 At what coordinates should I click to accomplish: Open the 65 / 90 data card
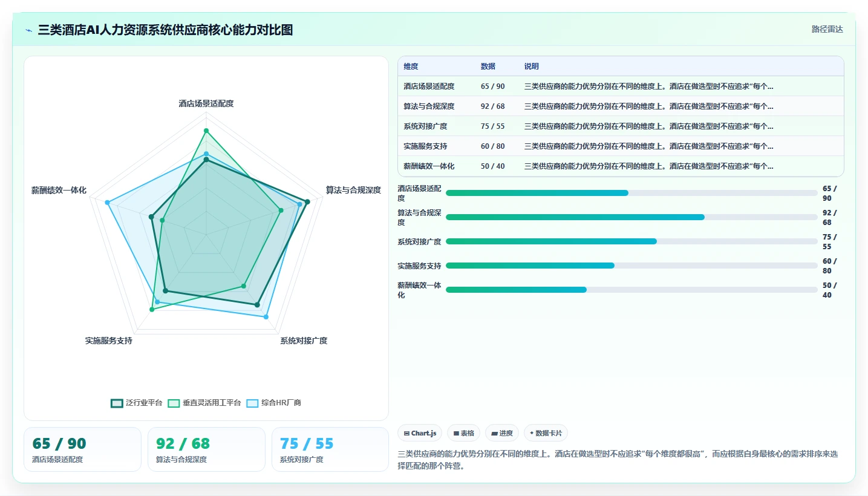pyautogui.click(x=82, y=449)
